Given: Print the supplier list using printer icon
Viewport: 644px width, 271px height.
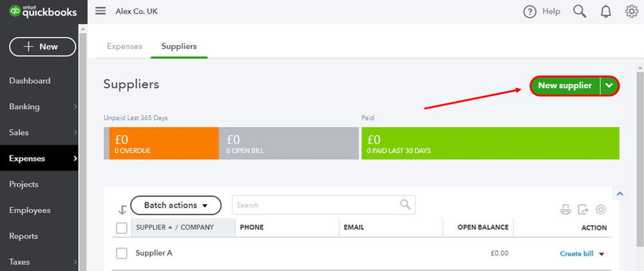Looking at the screenshot, I should click(x=565, y=209).
